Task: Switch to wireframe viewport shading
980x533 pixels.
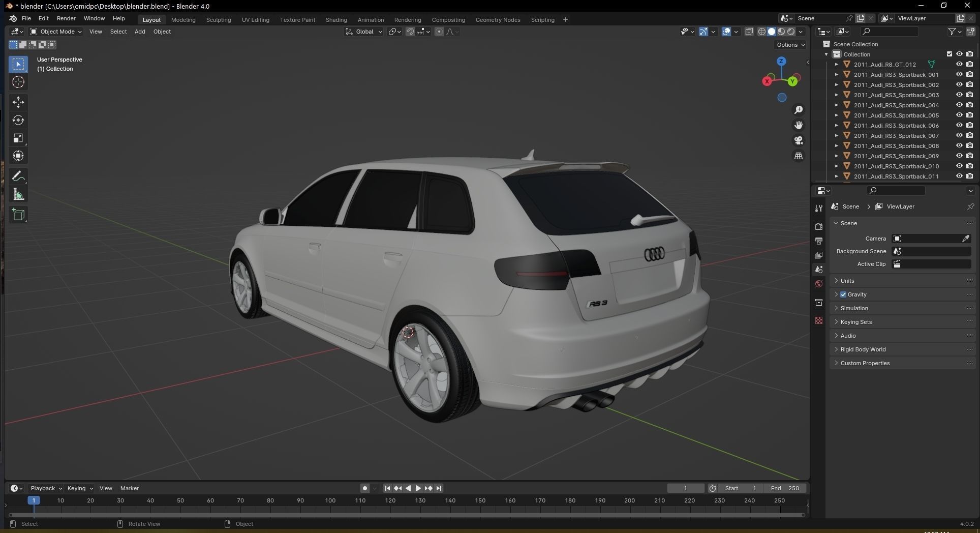Action: [761, 32]
